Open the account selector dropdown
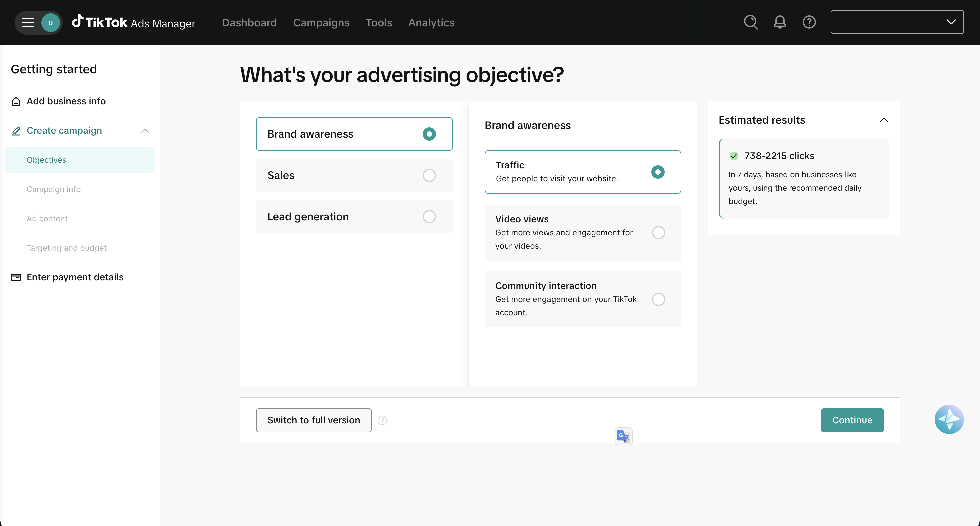980x526 pixels. click(897, 22)
